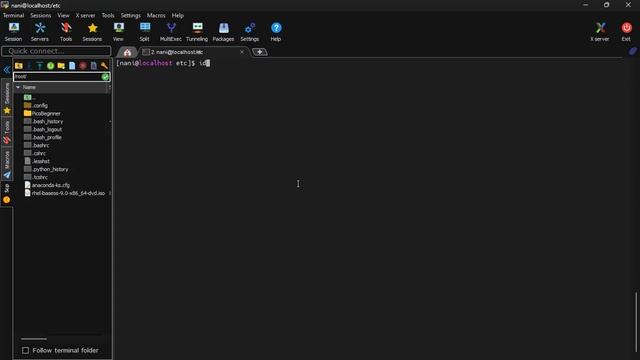This screenshot has height=360, width=640.
Task: Select the .tcshrc file
Action: 36,177
